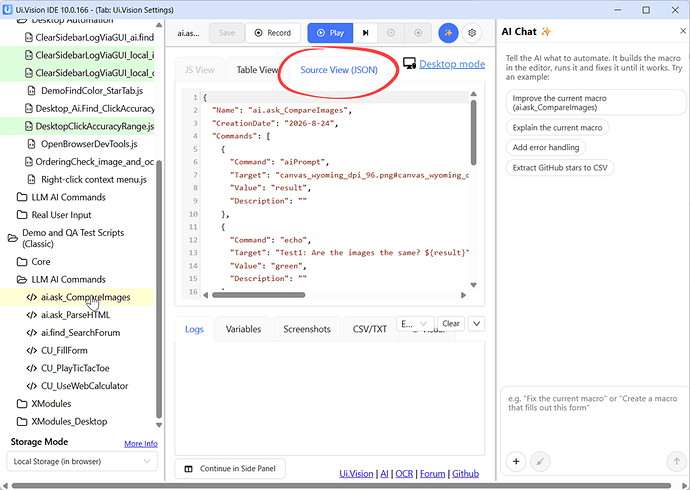Viewport: 690px width, 490px height.
Task: Open the Ui.Vision footer link
Action: point(356,474)
